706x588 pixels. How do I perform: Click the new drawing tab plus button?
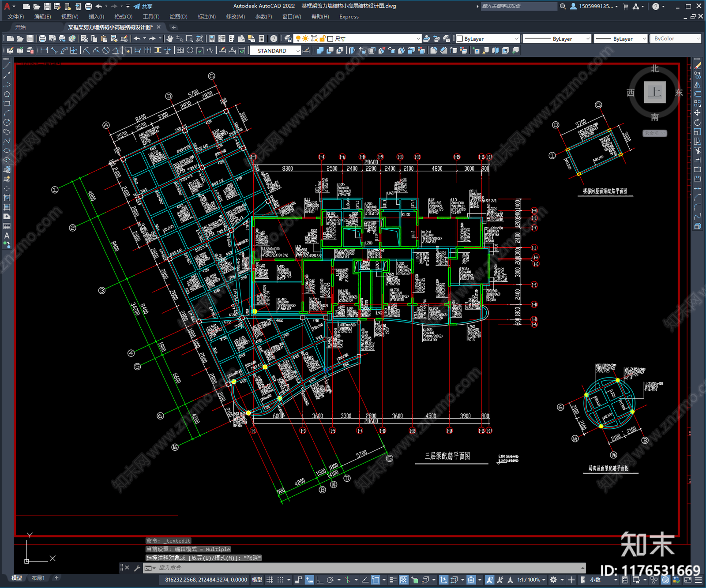tap(173, 27)
